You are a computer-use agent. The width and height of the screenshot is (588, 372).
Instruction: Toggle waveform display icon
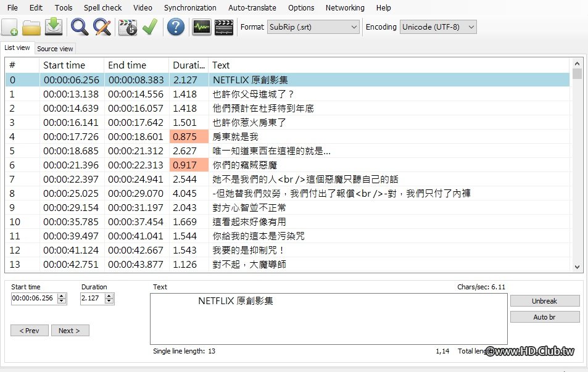pos(201,27)
